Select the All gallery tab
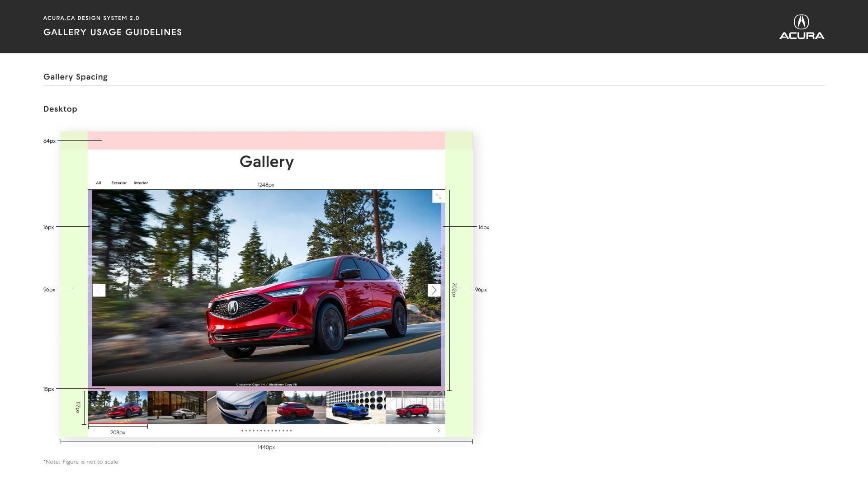 99,183
